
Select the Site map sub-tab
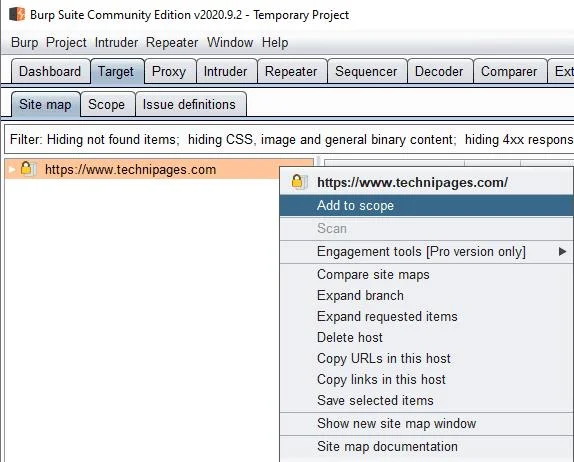click(46, 105)
